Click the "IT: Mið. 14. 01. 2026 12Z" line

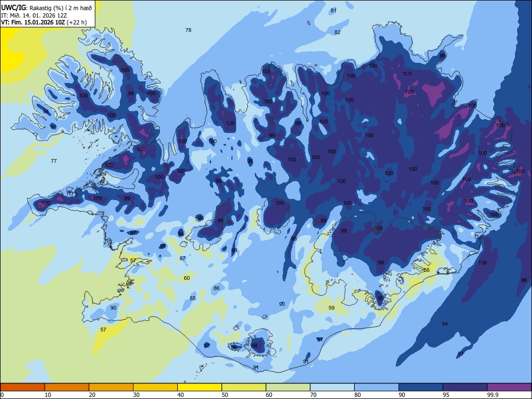click(x=34, y=15)
